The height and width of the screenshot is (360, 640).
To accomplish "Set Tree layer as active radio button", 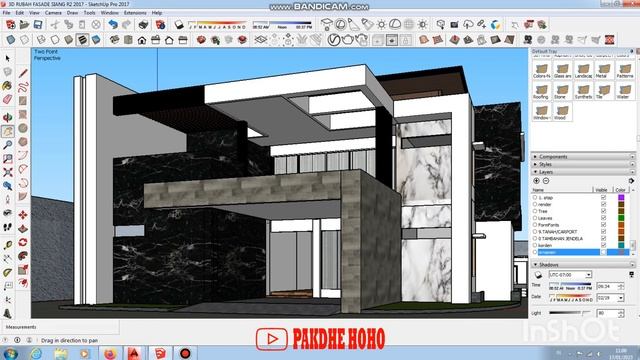I will click(535, 211).
